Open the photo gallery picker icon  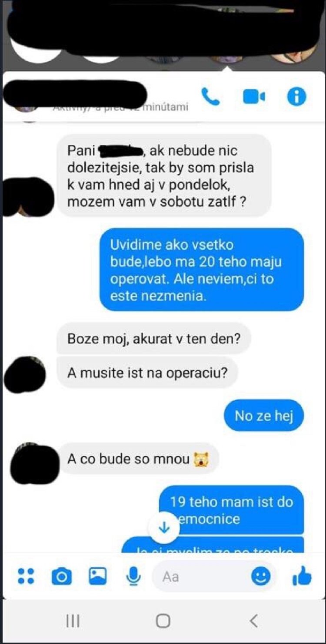coord(98,576)
